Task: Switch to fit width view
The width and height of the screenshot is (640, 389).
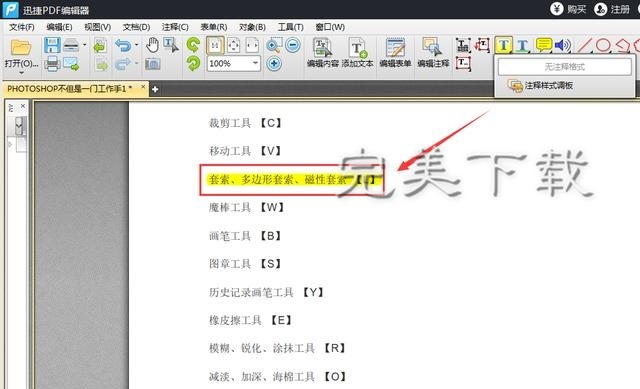Action: [x=252, y=45]
